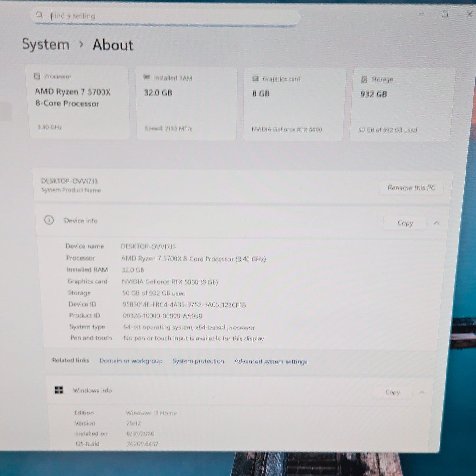The height and width of the screenshot is (476, 476).
Task: Click the "Device name" row label
Action: 85,246
